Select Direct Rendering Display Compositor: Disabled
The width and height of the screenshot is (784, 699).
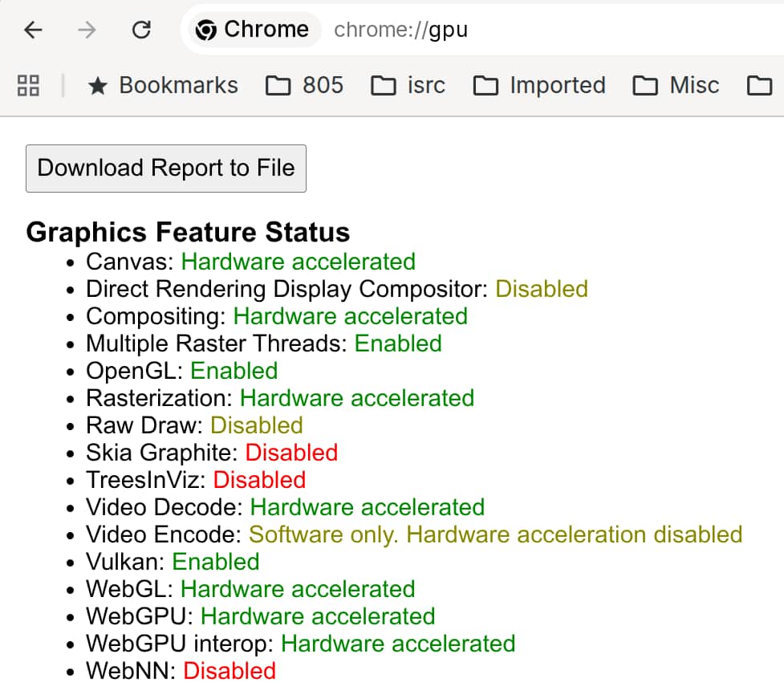[x=337, y=289]
